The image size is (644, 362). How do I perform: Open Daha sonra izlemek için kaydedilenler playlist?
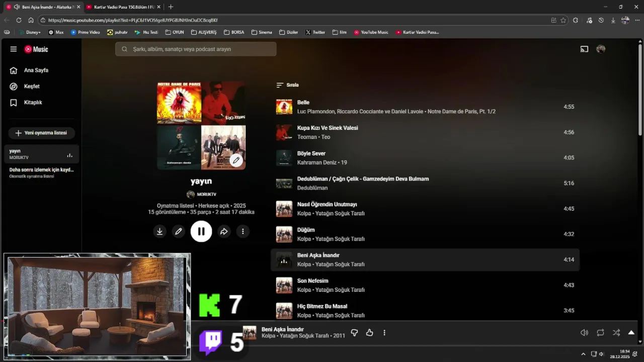click(41, 173)
